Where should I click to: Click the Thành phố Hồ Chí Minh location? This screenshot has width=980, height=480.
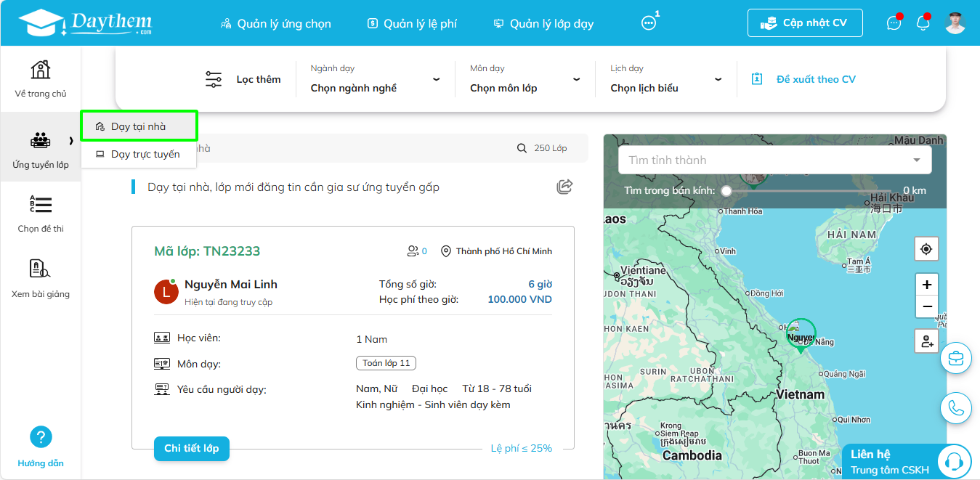point(497,251)
